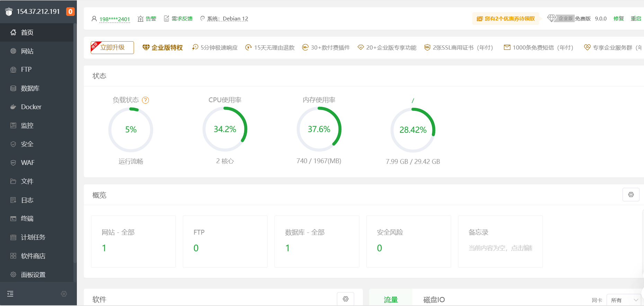Screen dimensions: 644x306
Task: Click the 198****2401 account link
Action: tap(115, 19)
